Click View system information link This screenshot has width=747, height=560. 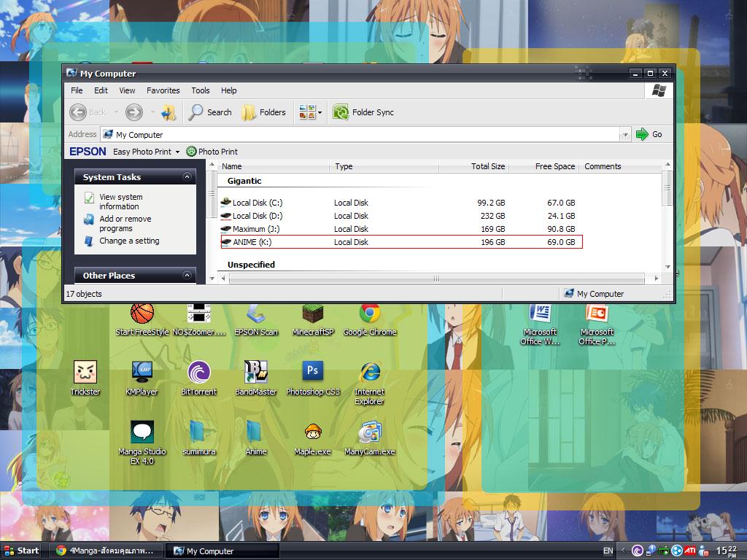coord(120,201)
